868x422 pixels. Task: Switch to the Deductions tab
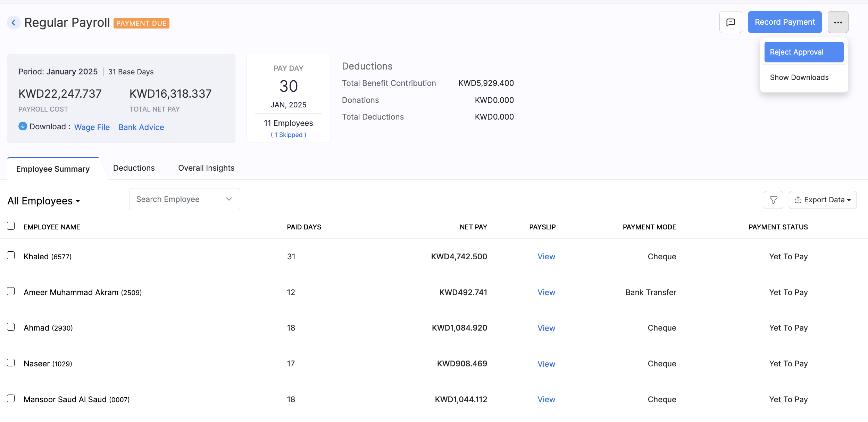click(x=134, y=168)
